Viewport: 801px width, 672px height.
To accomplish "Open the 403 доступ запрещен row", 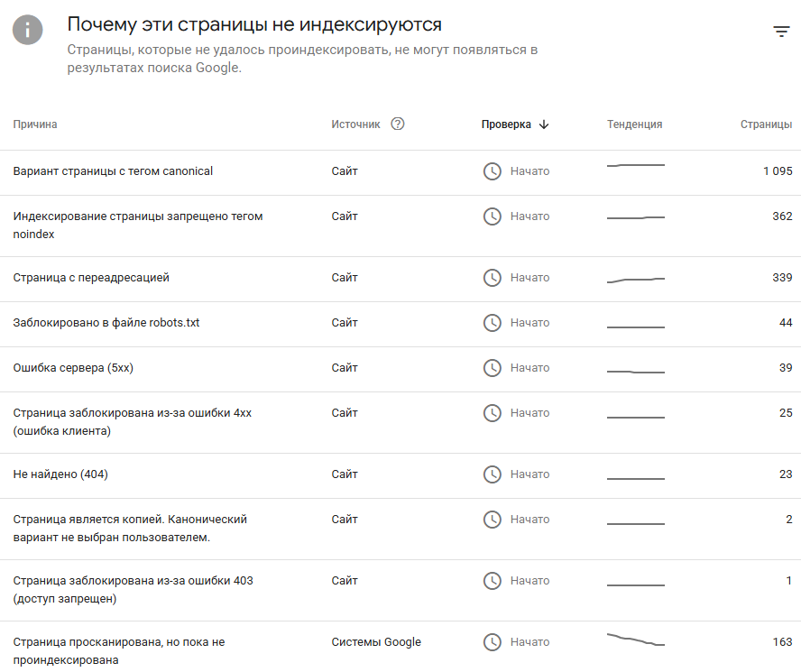I will tap(400, 590).
